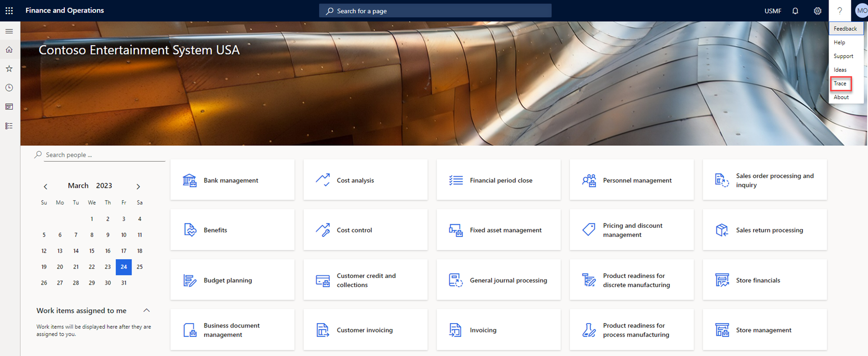Open Recent clock icon in sidebar
This screenshot has height=356, width=868.
click(x=9, y=88)
